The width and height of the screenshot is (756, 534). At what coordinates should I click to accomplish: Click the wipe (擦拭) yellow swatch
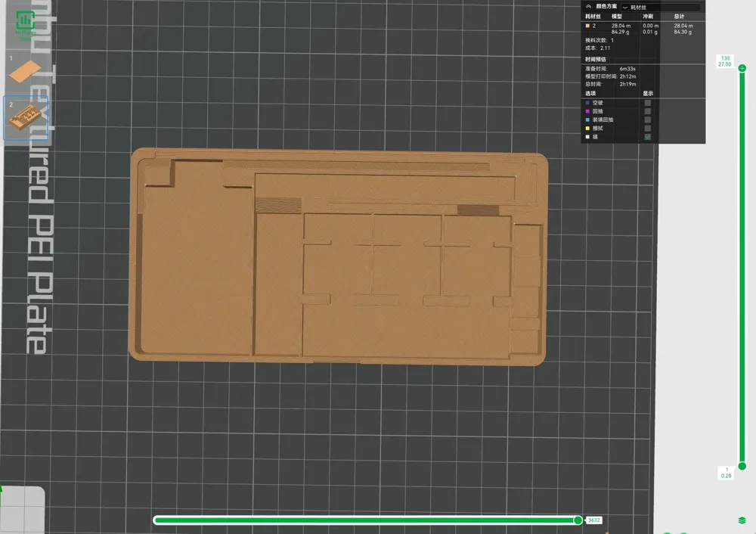pyautogui.click(x=587, y=129)
